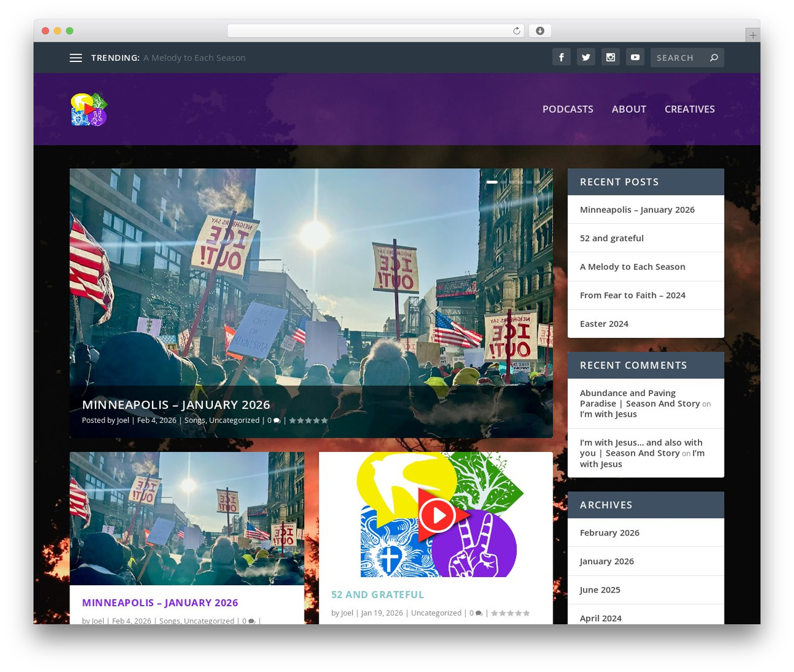Open February 2026 archive
The image size is (794, 672).
pyautogui.click(x=610, y=533)
